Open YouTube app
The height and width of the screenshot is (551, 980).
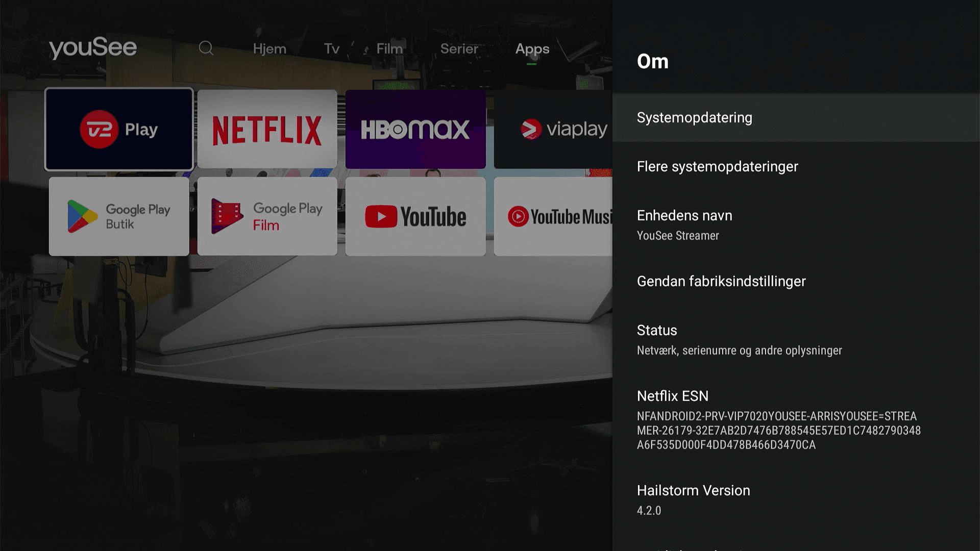point(415,216)
